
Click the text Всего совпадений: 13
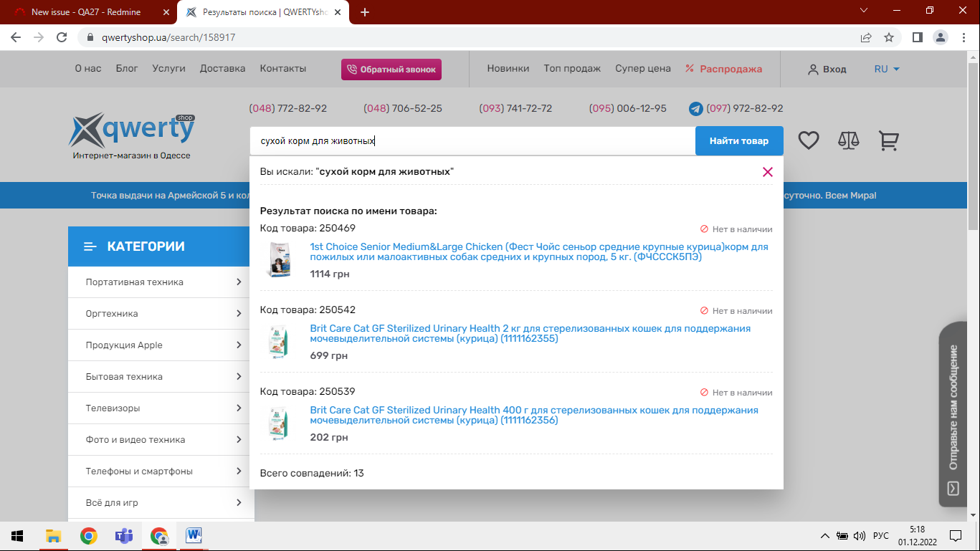pyautogui.click(x=312, y=474)
